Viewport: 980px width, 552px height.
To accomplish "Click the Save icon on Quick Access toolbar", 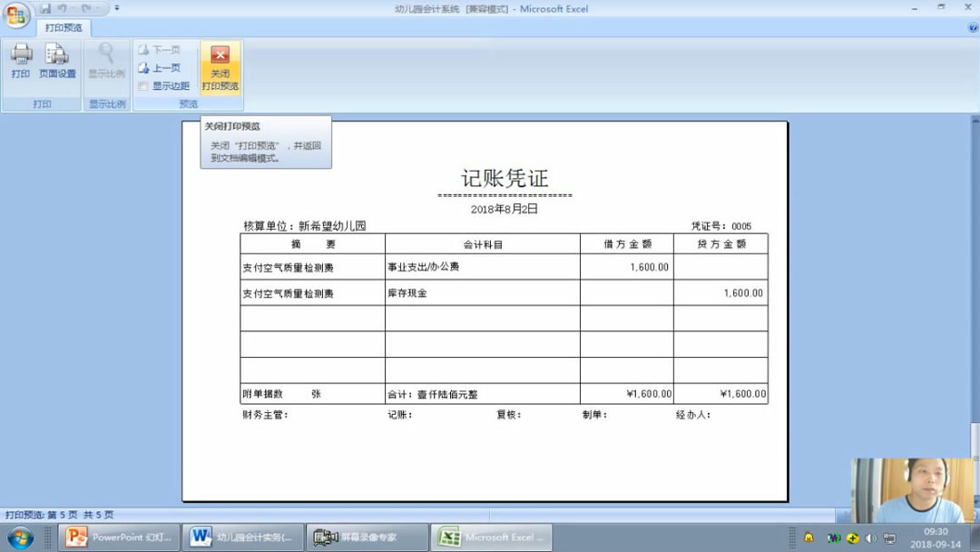I will (45, 7).
